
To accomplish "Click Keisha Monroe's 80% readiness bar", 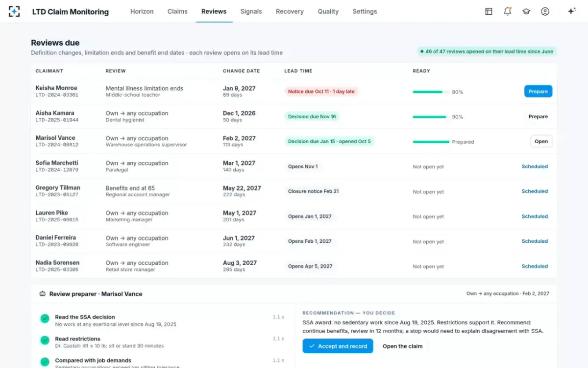I will coord(431,92).
